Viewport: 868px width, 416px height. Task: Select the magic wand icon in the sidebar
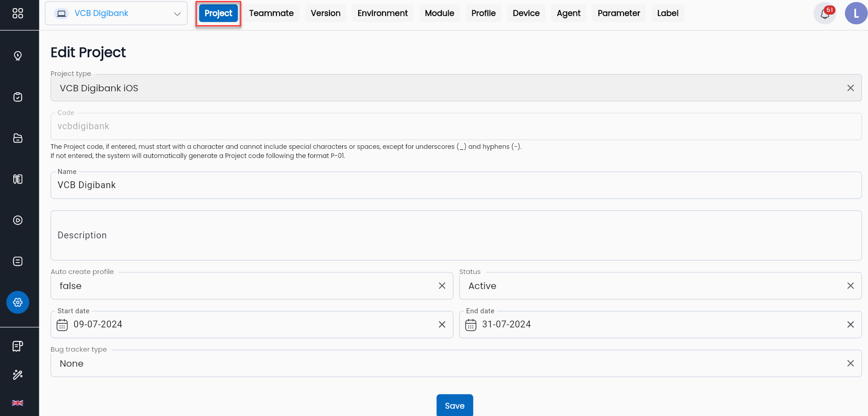[x=18, y=374]
